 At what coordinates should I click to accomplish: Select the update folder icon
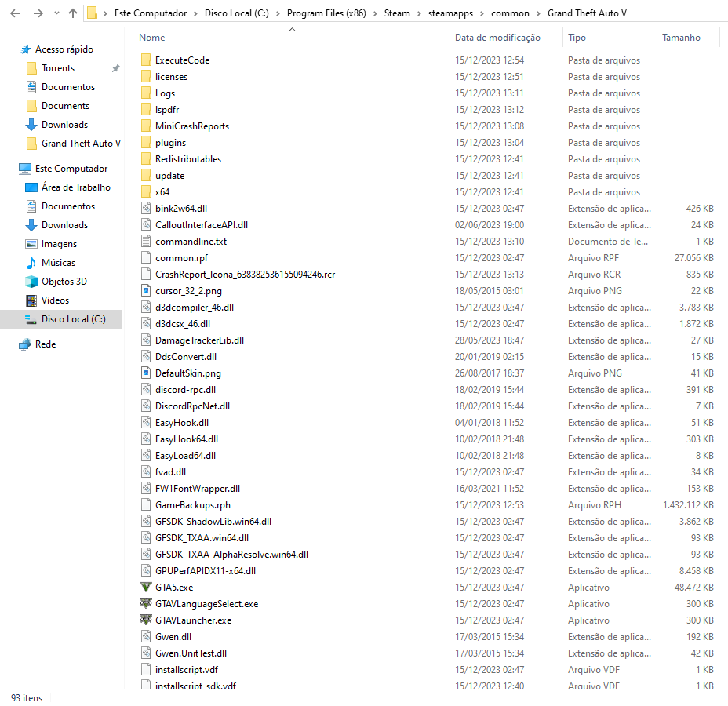click(146, 176)
